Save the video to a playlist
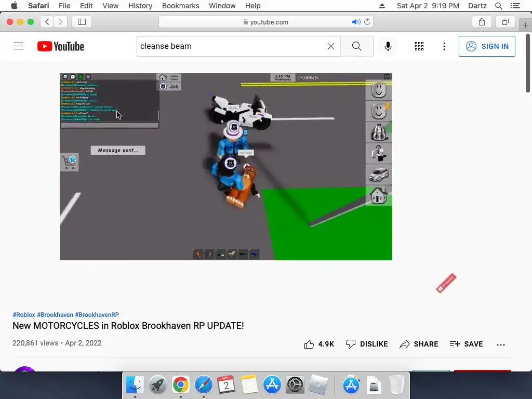This screenshot has width=532, height=399. pos(466,344)
